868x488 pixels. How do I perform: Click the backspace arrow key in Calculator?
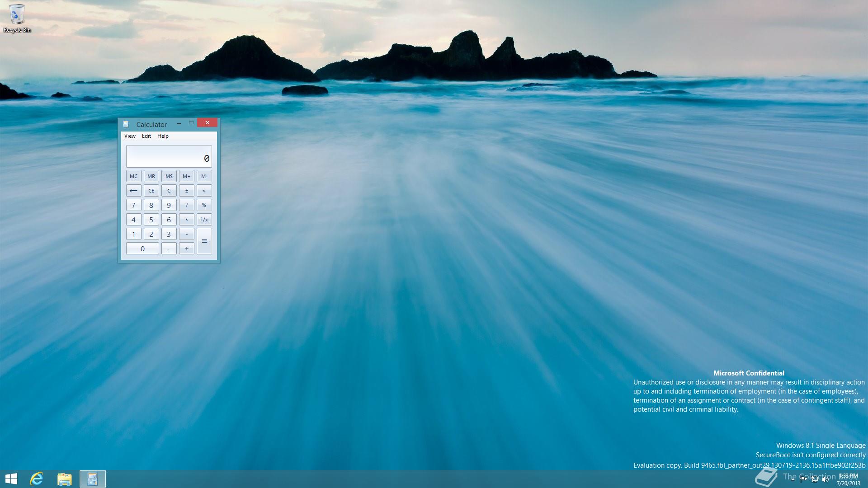click(133, 191)
